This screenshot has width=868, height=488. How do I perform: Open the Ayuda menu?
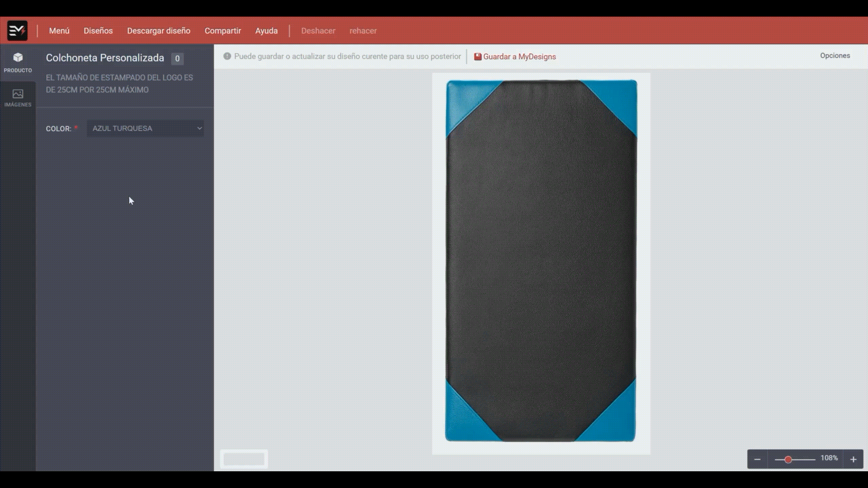266,31
